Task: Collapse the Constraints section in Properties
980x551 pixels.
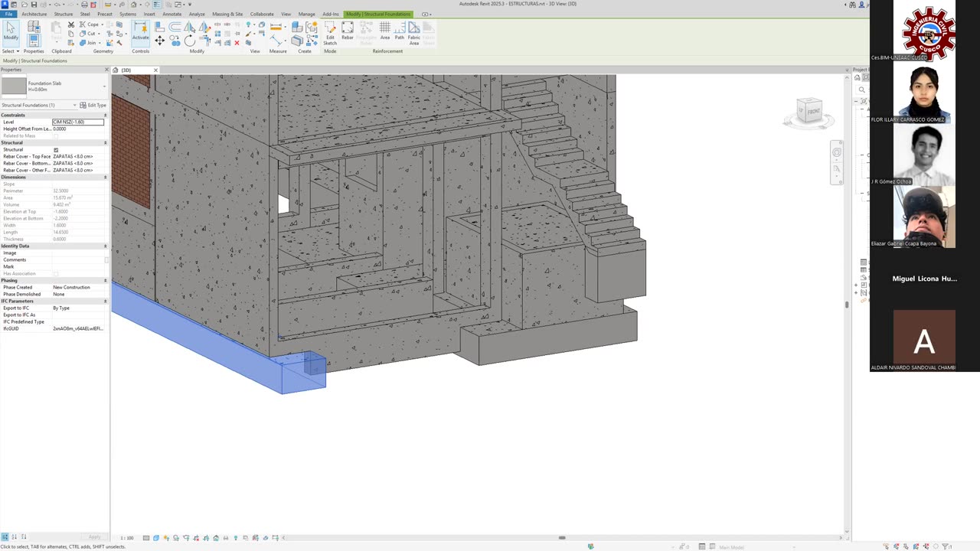Action: coord(105,116)
